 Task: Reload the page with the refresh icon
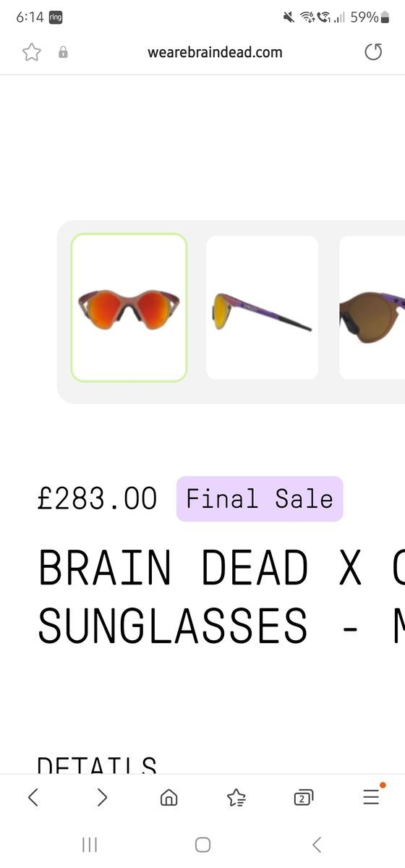pos(373,52)
